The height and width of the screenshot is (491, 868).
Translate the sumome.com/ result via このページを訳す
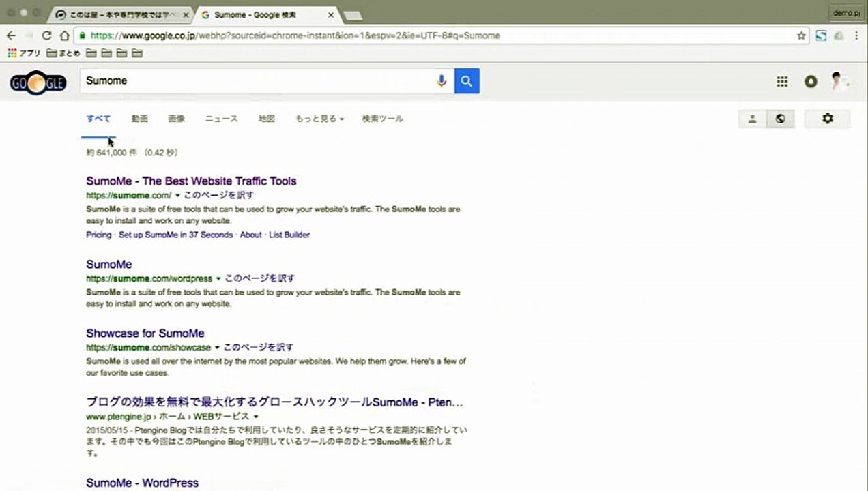pos(218,195)
